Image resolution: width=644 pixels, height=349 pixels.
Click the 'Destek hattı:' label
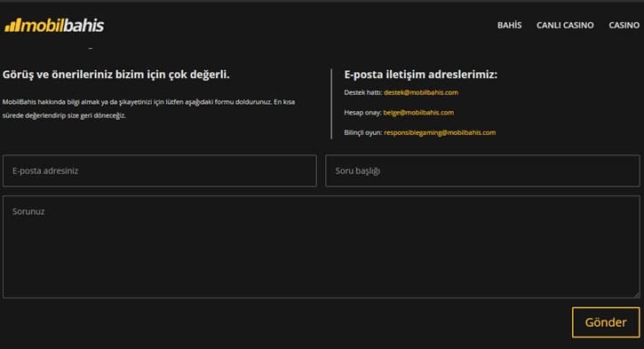363,92
